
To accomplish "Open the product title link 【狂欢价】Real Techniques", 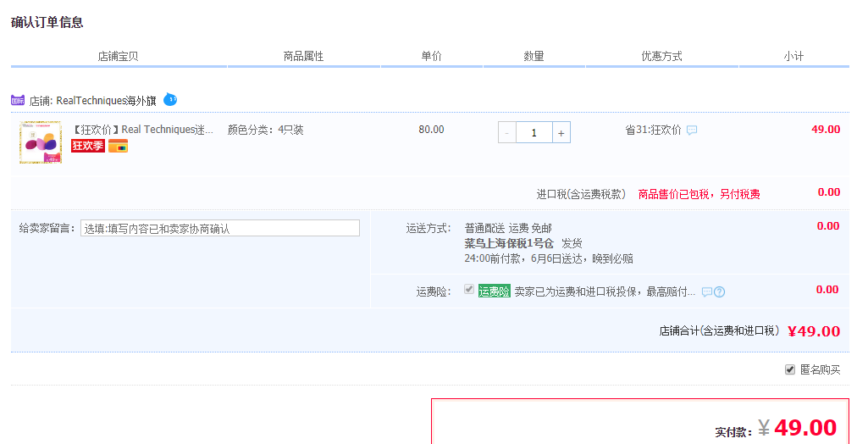I will click(x=143, y=130).
